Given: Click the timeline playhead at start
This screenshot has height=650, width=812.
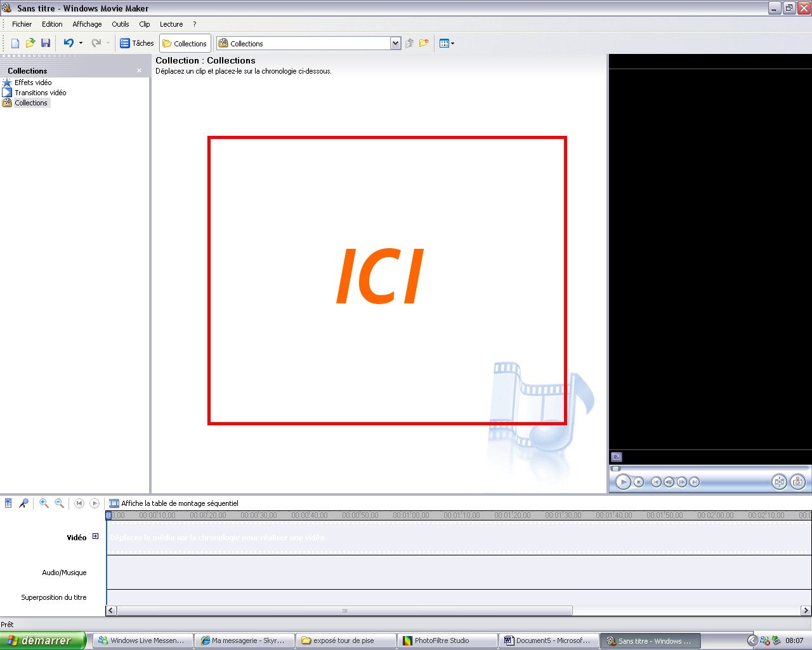Looking at the screenshot, I should tap(108, 515).
